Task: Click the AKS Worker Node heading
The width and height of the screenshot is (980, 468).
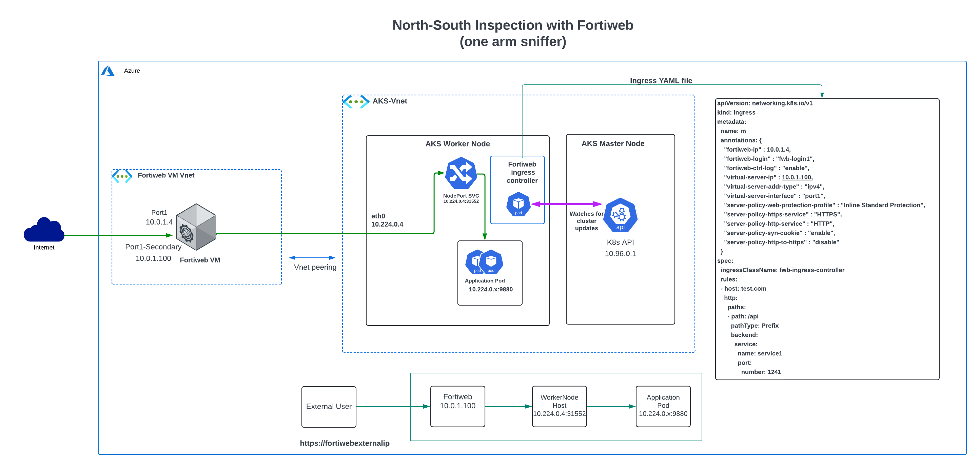Action: (457, 144)
